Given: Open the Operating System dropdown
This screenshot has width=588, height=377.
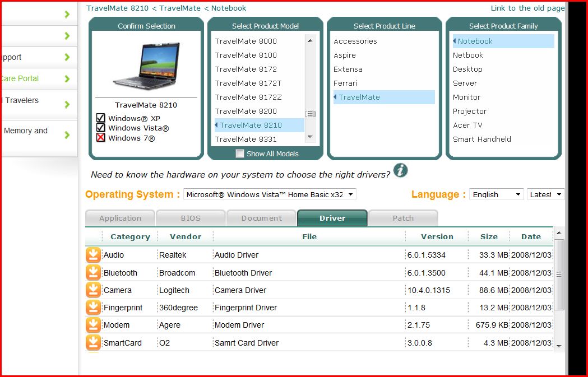Looking at the screenshot, I should (x=270, y=194).
